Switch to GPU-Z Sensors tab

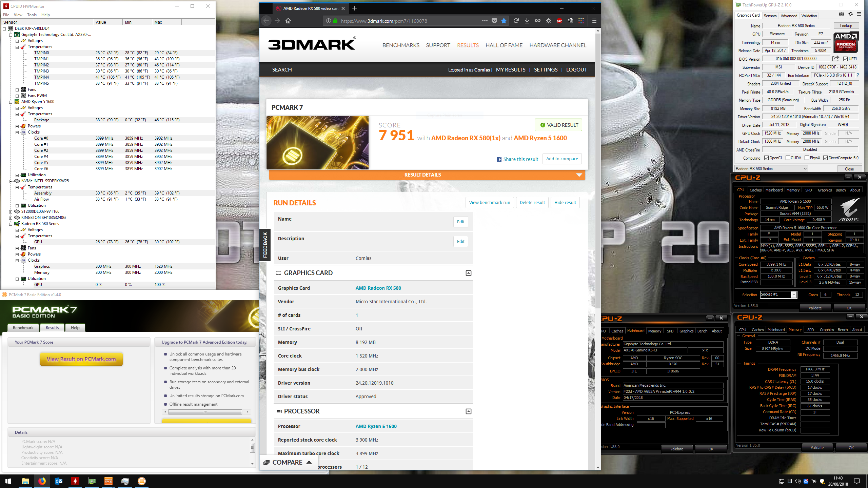pyautogui.click(x=770, y=16)
